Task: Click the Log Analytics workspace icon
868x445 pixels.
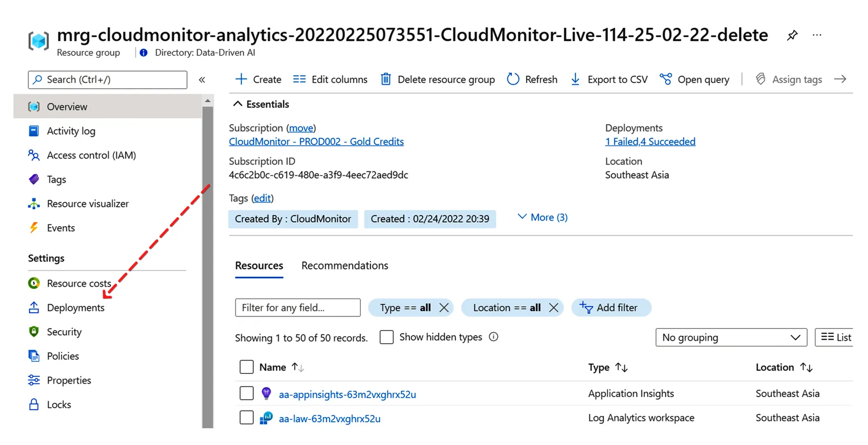Action: 266,418
